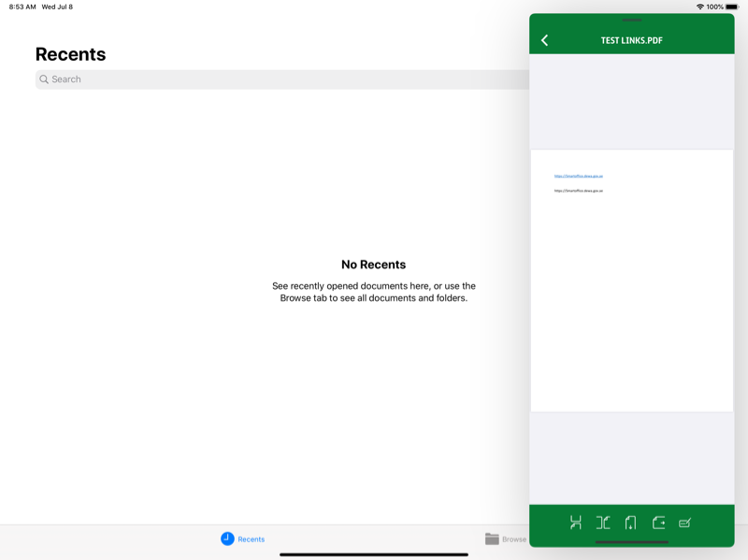Tap the page icon with the down arrow
Screen dimensions: 748x560
click(630, 523)
